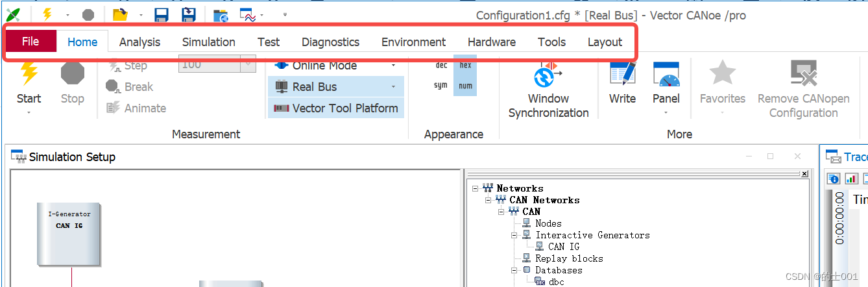Image resolution: width=868 pixels, height=287 pixels.
Task: Open the dropdown arrow under Start
Action: [29, 113]
